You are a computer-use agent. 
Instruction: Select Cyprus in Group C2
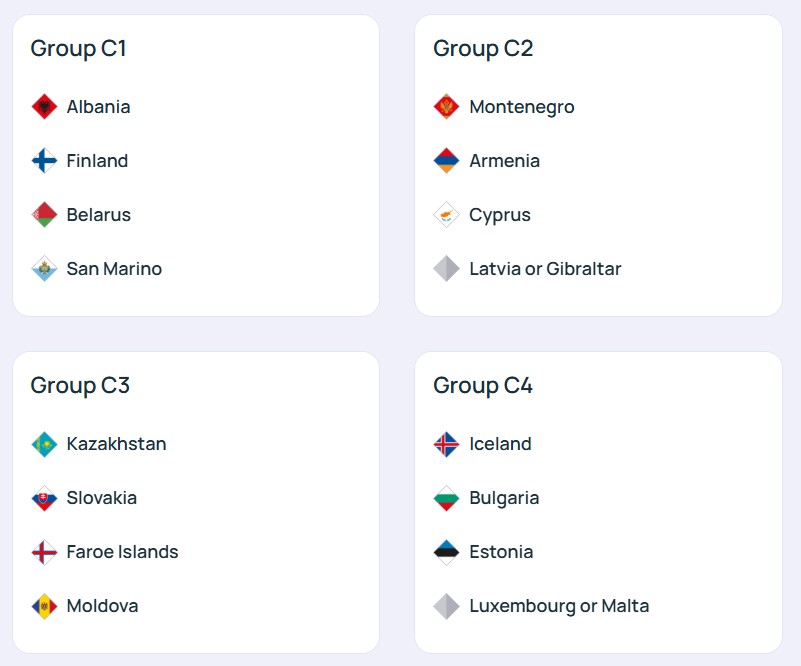click(x=500, y=215)
